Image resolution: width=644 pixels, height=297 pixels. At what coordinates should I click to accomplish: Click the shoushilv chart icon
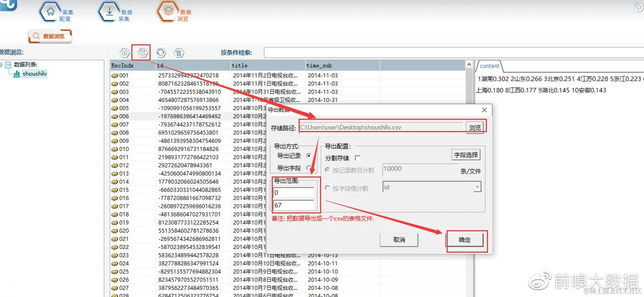tap(17, 74)
